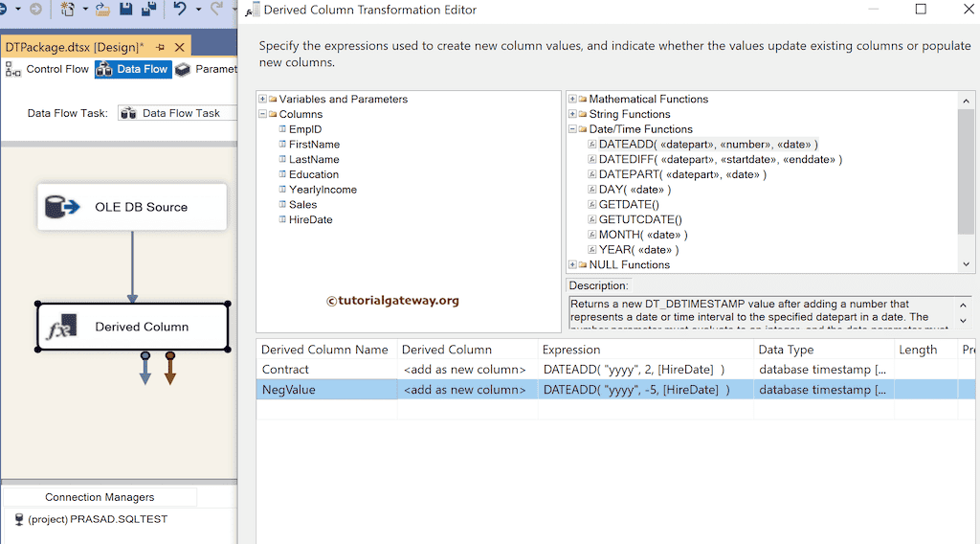Click the red error output arrow
980x544 pixels.
pyautogui.click(x=170, y=369)
